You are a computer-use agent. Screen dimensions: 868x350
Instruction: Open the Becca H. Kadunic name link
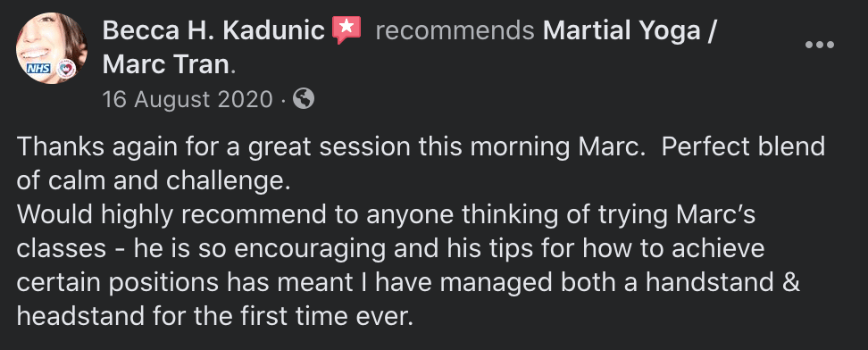pyautogui.click(x=213, y=31)
